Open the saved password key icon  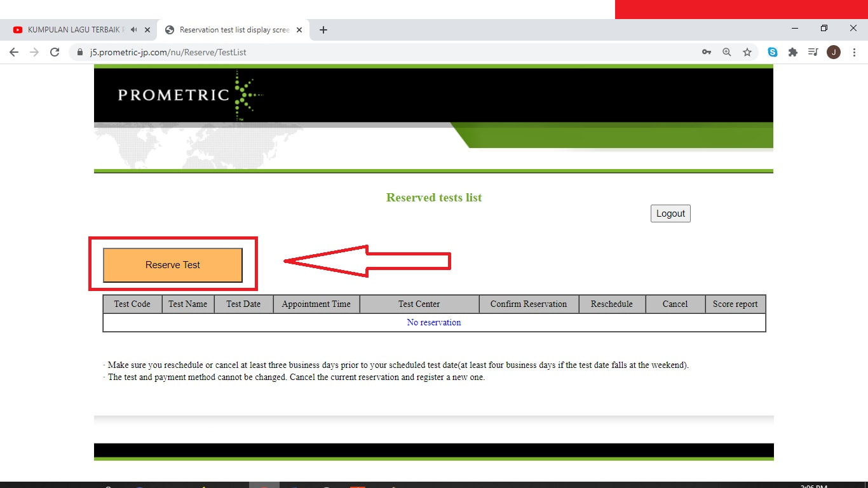707,52
